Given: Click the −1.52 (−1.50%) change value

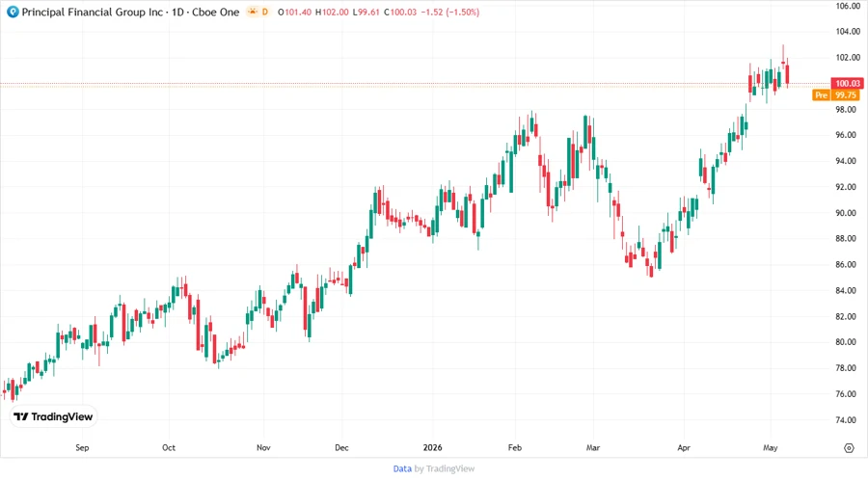Looking at the screenshot, I should pyautogui.click(x=450, y=12).
